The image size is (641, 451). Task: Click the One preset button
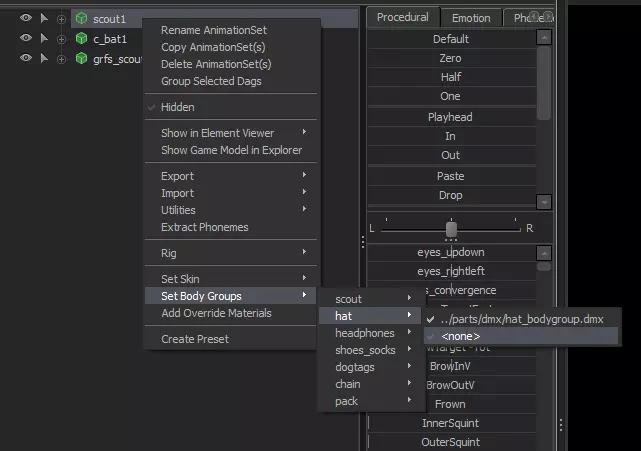[451, 96]
